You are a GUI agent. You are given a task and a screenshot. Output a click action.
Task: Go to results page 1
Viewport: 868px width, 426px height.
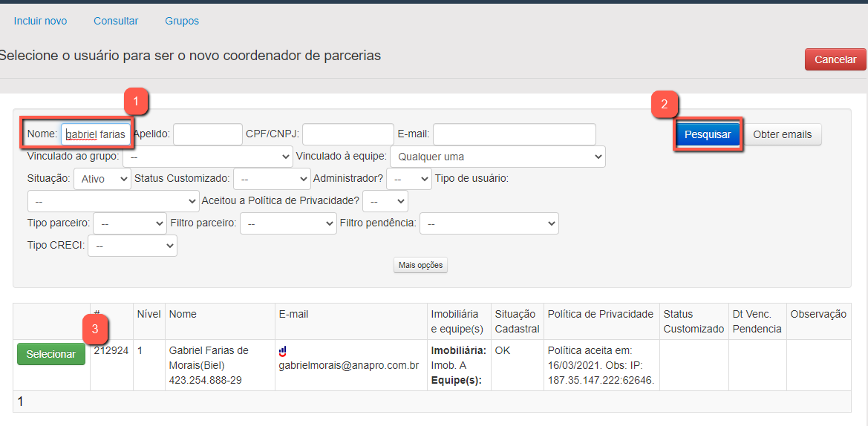[x=21, y=402]
